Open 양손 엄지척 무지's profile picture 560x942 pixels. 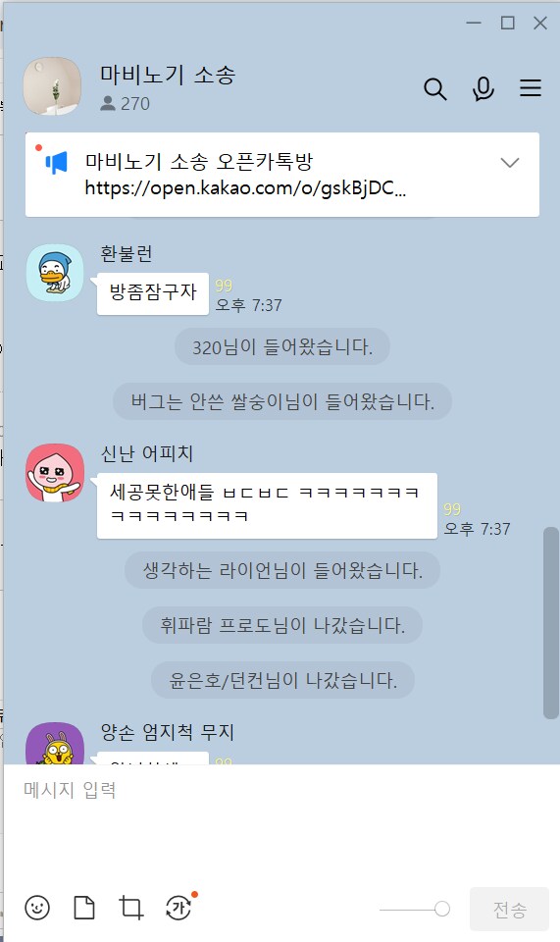click(55, 744)
